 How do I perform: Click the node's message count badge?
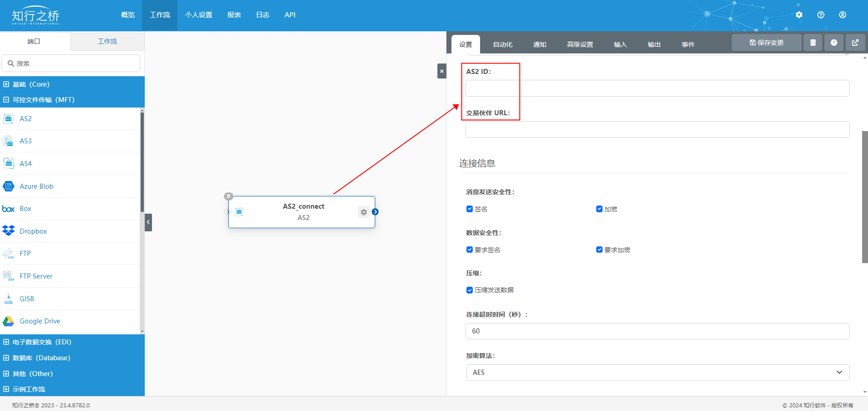(229, 196)
